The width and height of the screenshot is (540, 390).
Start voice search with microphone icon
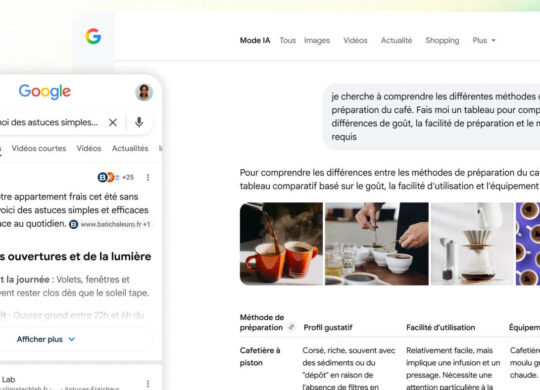(139, 122)
